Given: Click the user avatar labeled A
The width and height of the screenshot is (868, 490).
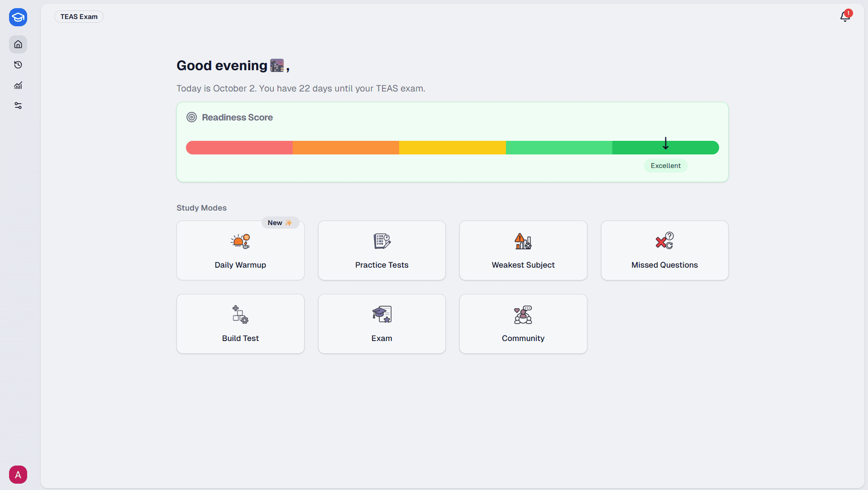Looking at the screenshot, I should [x=18, y=475].
